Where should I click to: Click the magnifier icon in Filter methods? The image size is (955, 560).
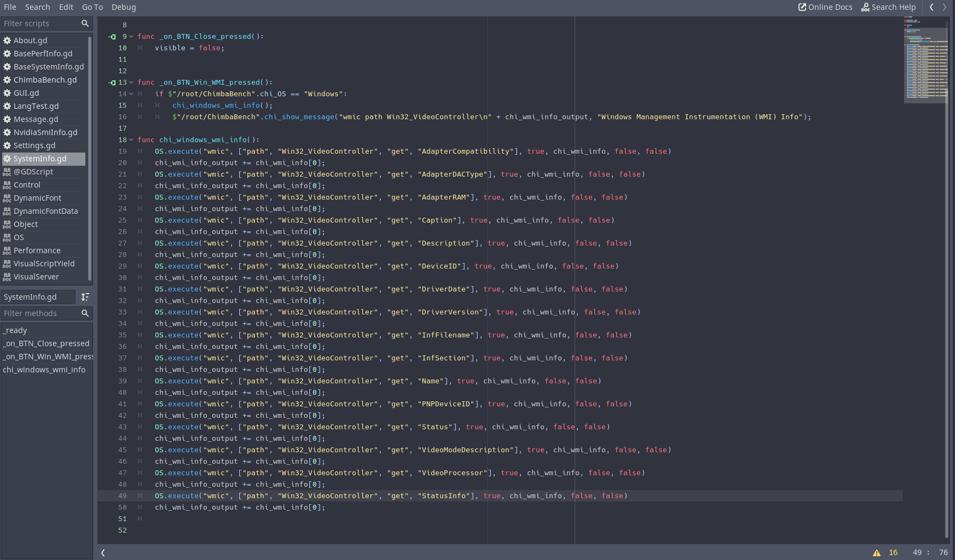point(85,313)
